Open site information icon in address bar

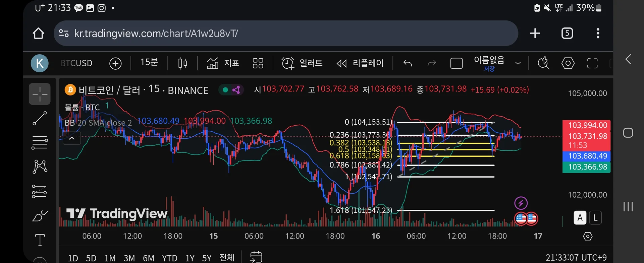tap(64, 33)
